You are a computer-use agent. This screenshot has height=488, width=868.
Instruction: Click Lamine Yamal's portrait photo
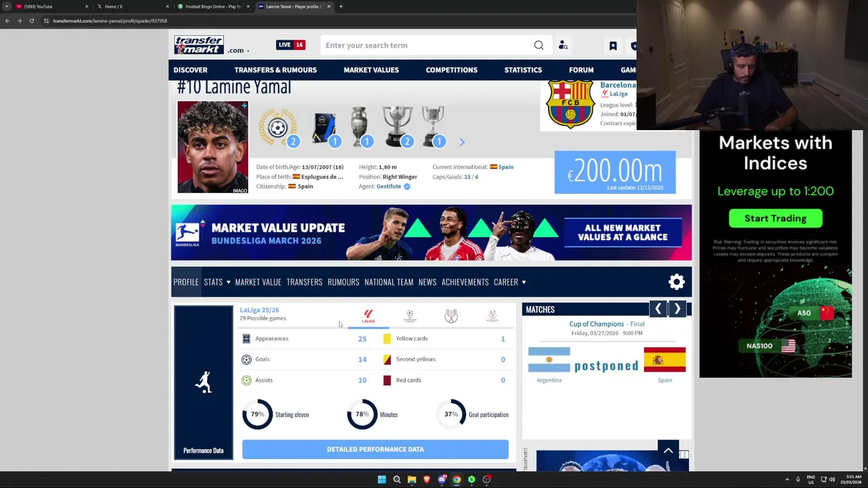click(213, 147)
